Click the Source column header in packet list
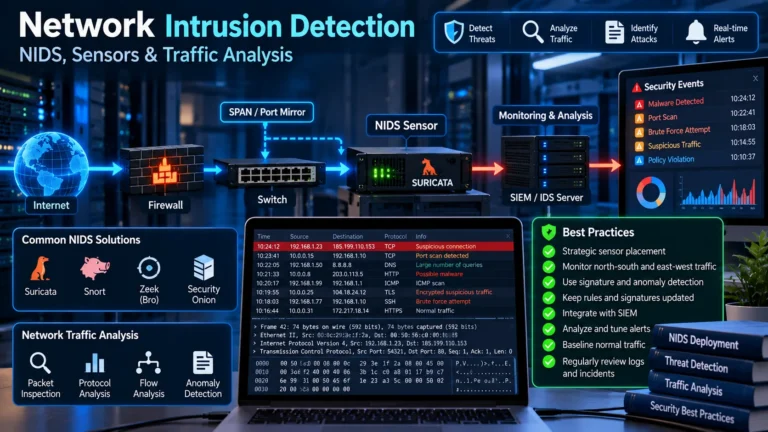This screenshot has height=432, width=768. tap(299, 237)
